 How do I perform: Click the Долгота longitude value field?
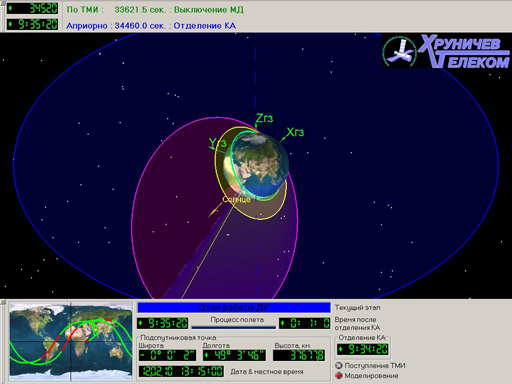[x=234, y=355]
